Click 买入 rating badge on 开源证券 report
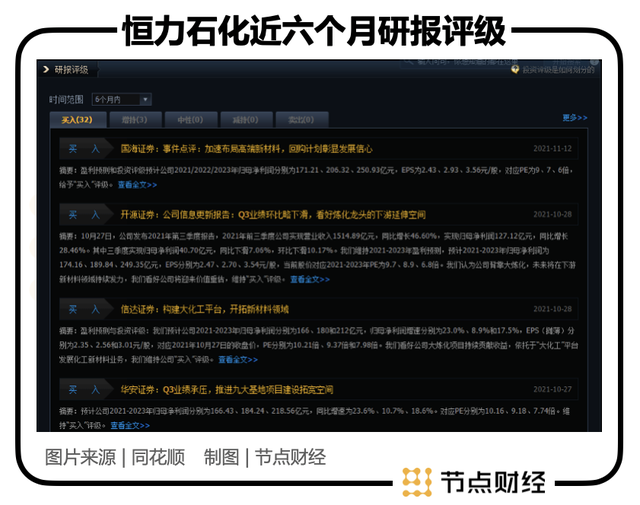 click(84, 215)
